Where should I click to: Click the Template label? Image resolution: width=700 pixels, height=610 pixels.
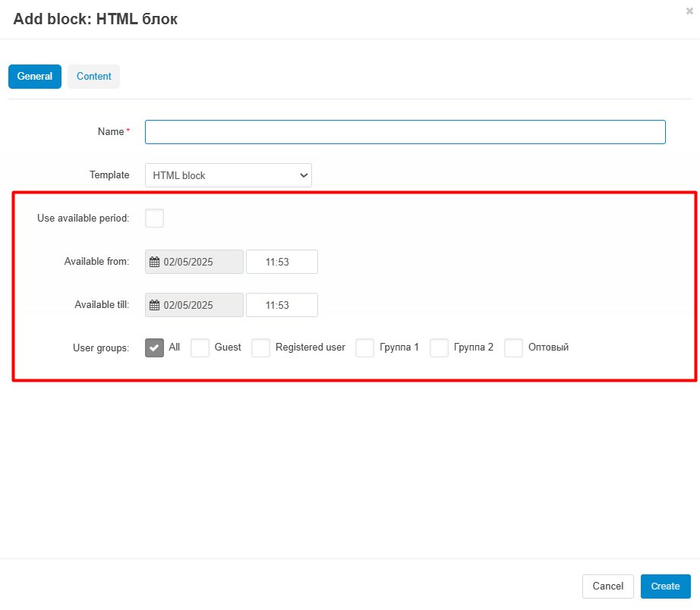point(109,175)
